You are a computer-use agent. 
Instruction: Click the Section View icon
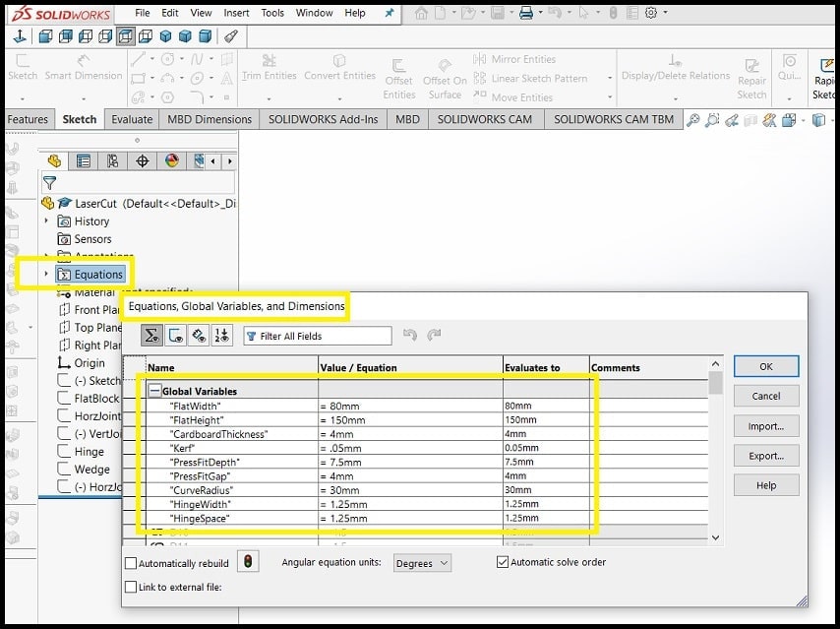click(x=750, y=120)
